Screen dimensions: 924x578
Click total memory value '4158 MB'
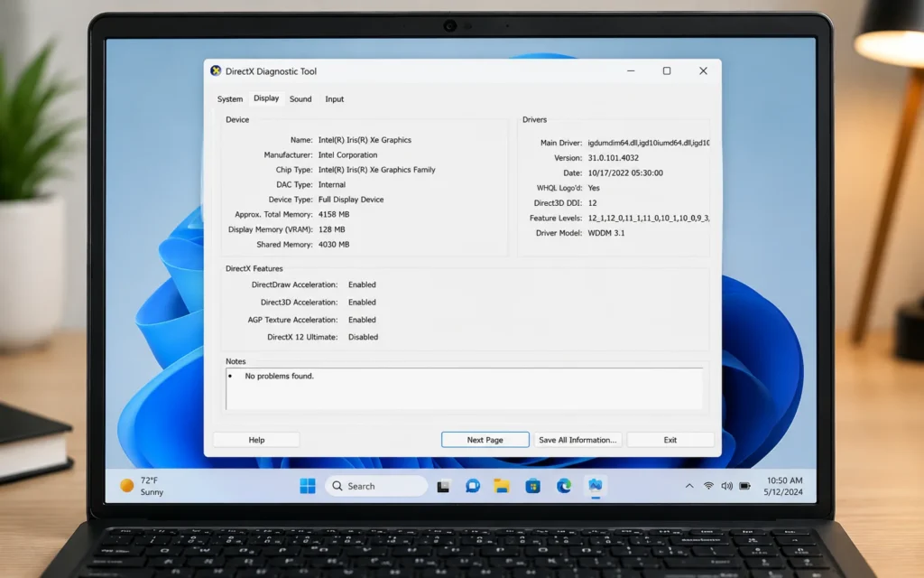[x=334, y=215]
